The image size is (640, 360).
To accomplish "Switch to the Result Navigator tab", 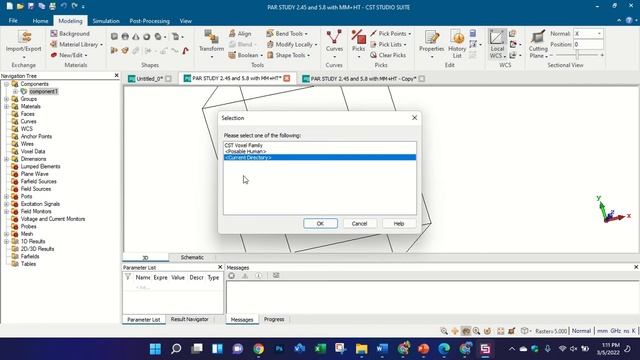I will (x=189, y=319).
